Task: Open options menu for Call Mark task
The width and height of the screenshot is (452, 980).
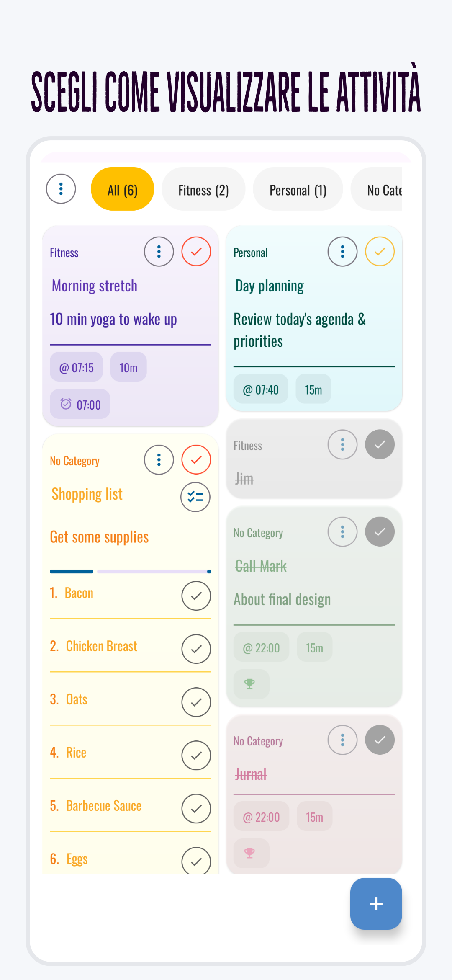Action: [x=342, y=532]
